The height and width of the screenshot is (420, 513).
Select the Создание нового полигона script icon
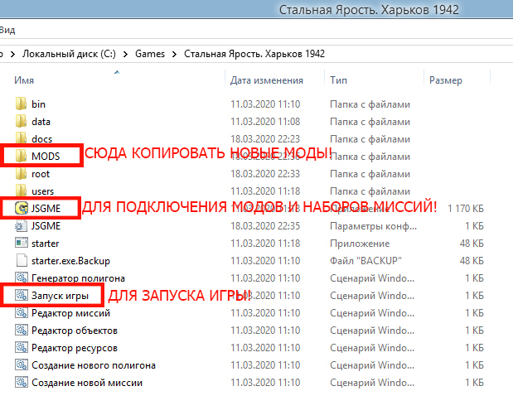[22, 365]
